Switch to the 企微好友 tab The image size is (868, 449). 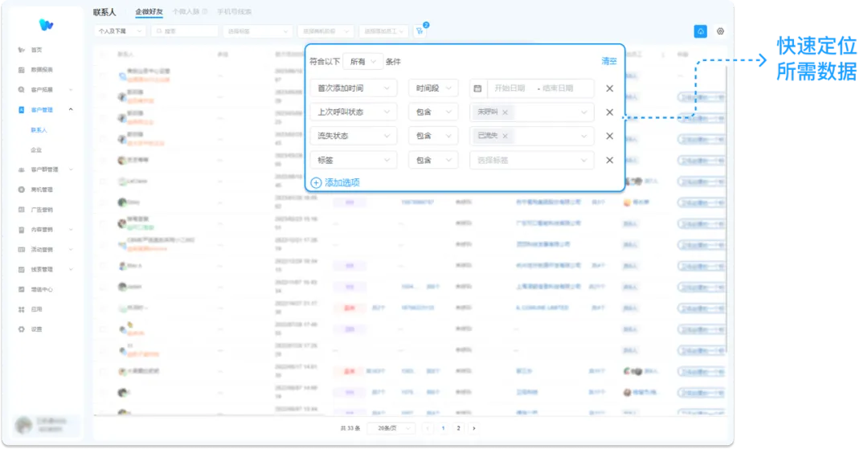pos(149,12)
